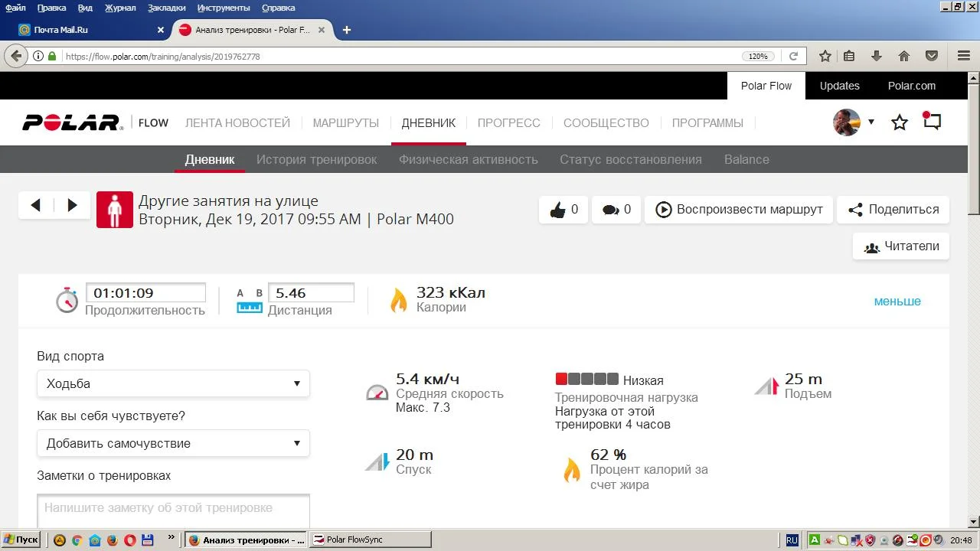This screenshot has height=551, width=980.
Task: Go to browser home page icon
Action: coord(904,56)
